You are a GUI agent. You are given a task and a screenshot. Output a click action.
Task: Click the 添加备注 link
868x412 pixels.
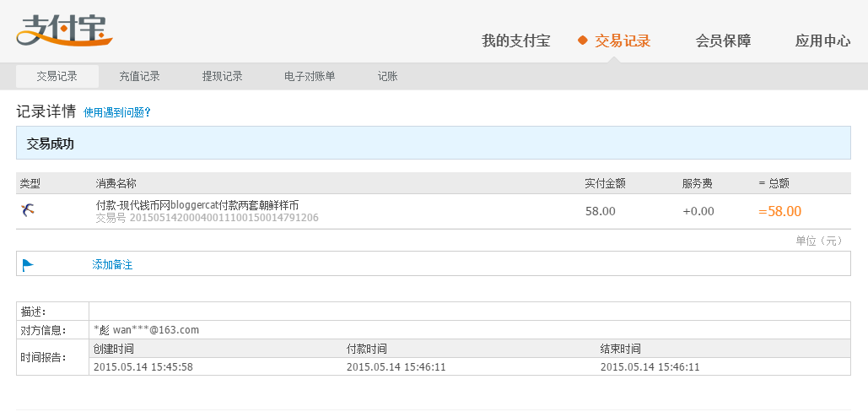(112, 264)
